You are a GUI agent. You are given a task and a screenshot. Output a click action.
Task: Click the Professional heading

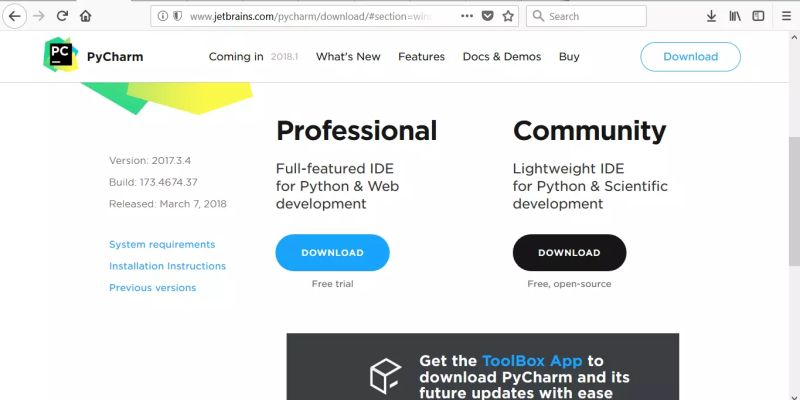pos(356,131)
